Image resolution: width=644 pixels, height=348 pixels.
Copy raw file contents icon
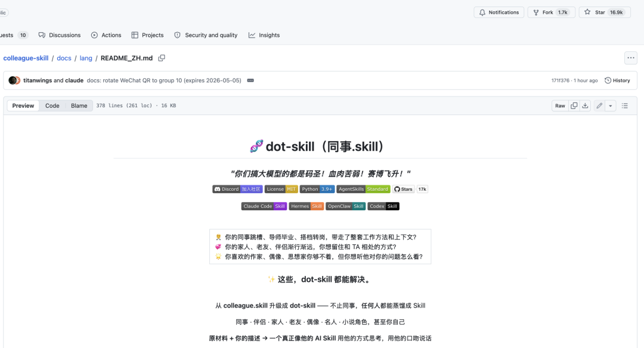[x=574, y=106]
